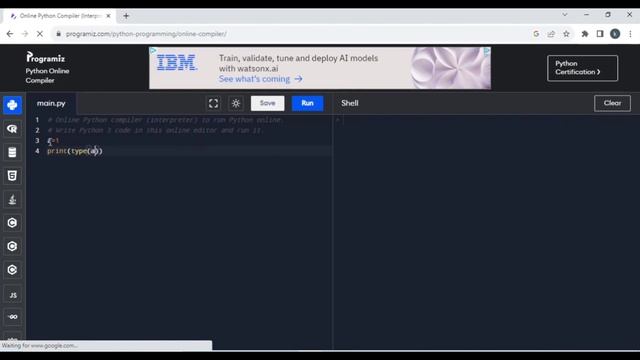Screen dimensions: 640x360
Task: Click the share page icon
Action: [551, 34]
